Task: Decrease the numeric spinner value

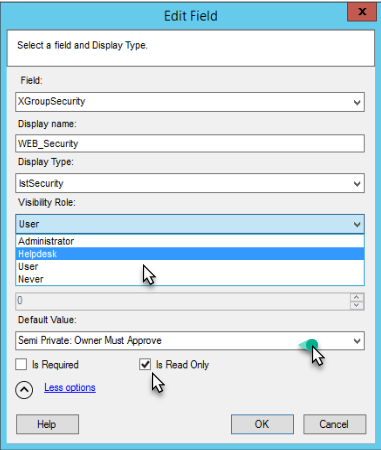Action: (357, 305)
